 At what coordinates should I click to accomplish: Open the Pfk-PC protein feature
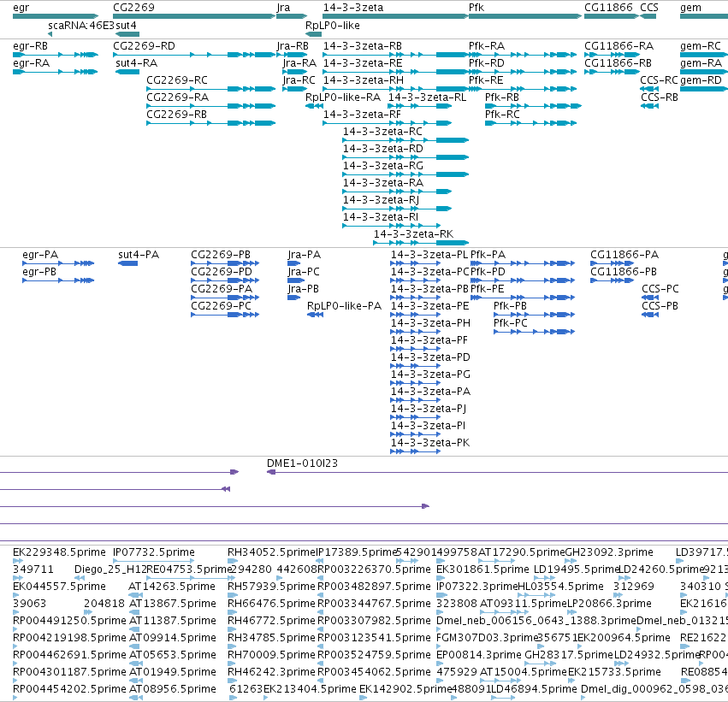[x=535, y=332]
